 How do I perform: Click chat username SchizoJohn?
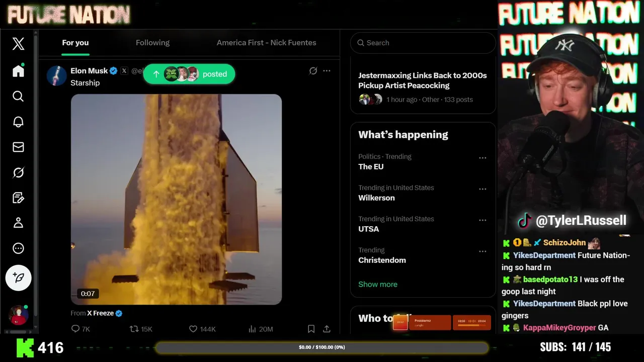[x=565, y=242]
